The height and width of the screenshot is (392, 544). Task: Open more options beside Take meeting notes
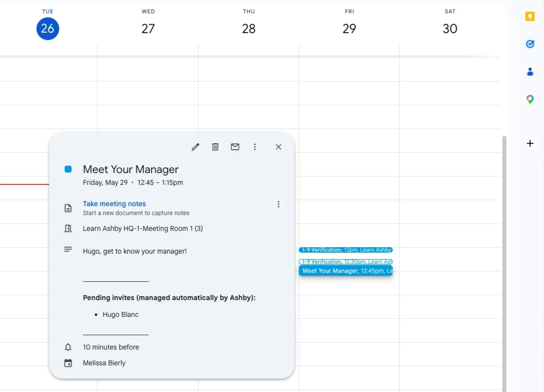[278, 204]
